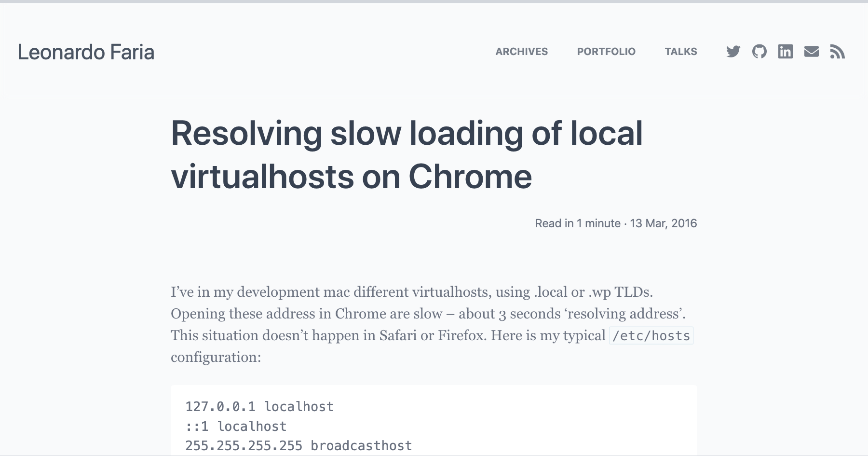Click the article heading about Chrome virtualhosts
The height and width of the screenshot is (456, 868).
coord(407,154)
